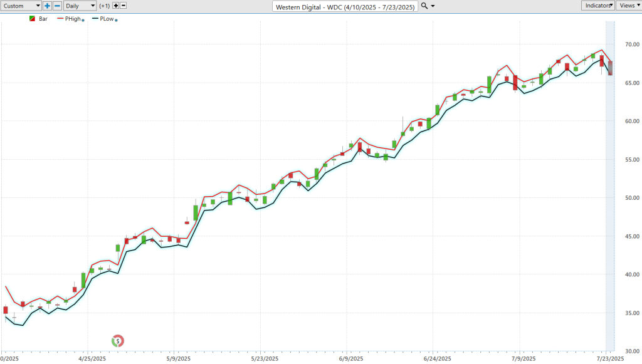Open the Custom date range dropdown
642x364 pixels.
pyautogui.click(x=21, y=6)
